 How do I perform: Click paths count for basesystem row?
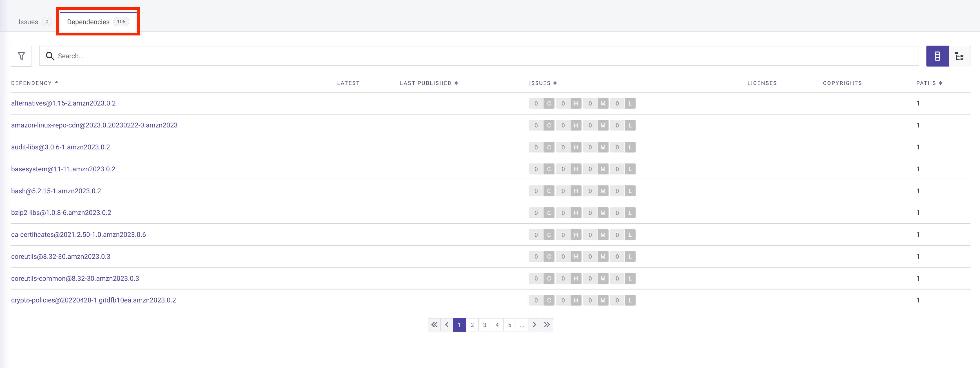tap(918, 169)
